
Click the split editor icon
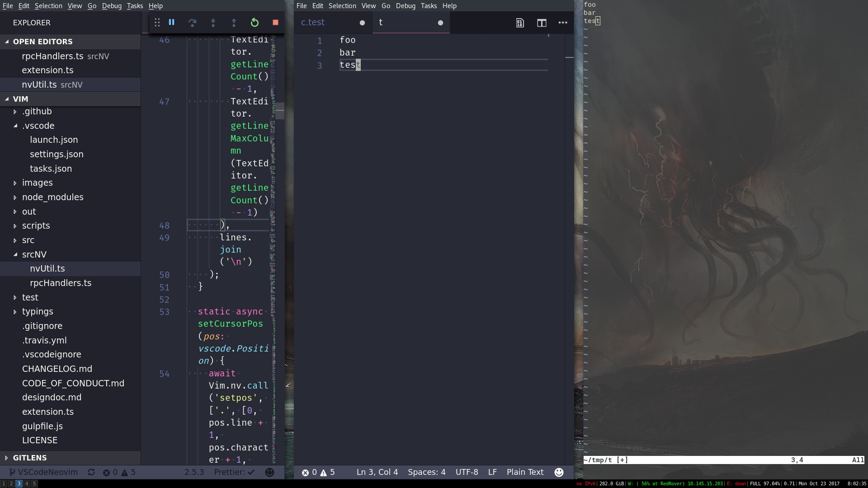click(542, 23)
